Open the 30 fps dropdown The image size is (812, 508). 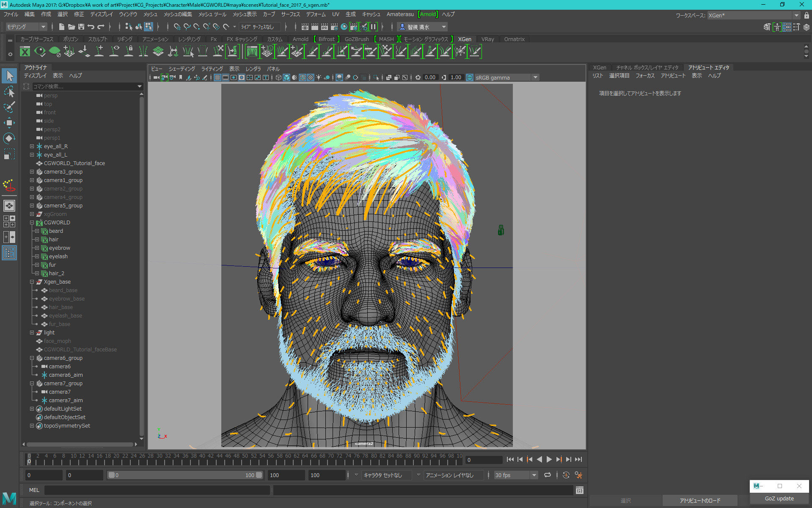[534, 475]
